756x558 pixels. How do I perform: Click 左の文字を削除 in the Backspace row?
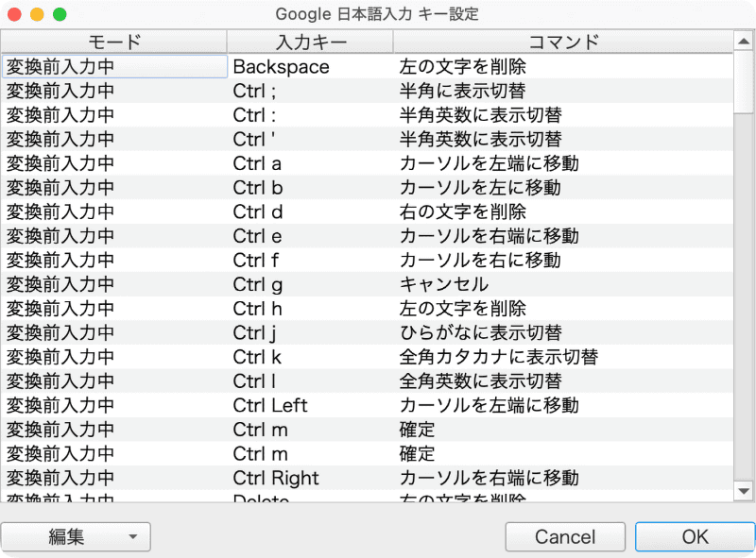tap(563, 66)
